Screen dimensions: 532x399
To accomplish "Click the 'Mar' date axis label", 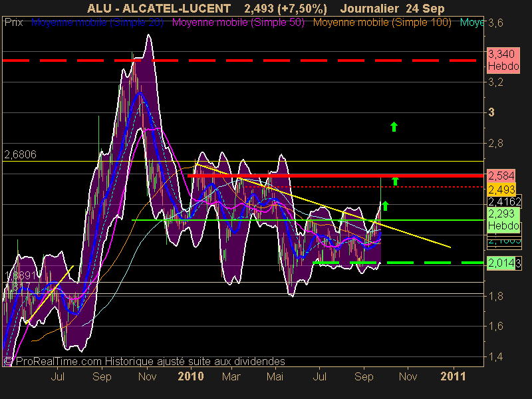I will click(x=231, y=376).
